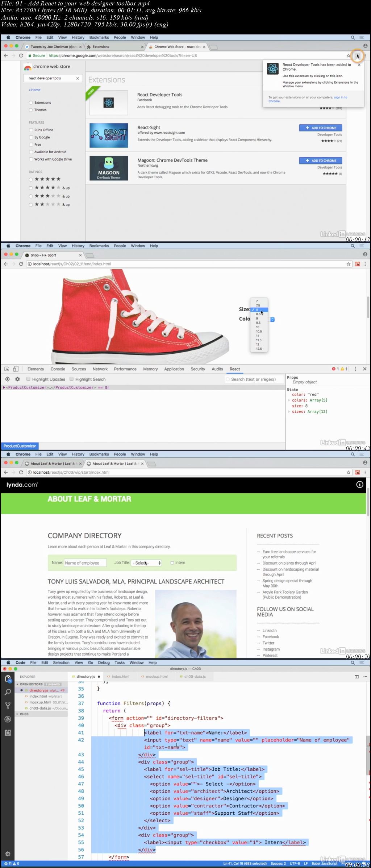Clear the 'react developer tools' search box
Viewport: 371px width, 868px height.
click(x=78, y=78)
